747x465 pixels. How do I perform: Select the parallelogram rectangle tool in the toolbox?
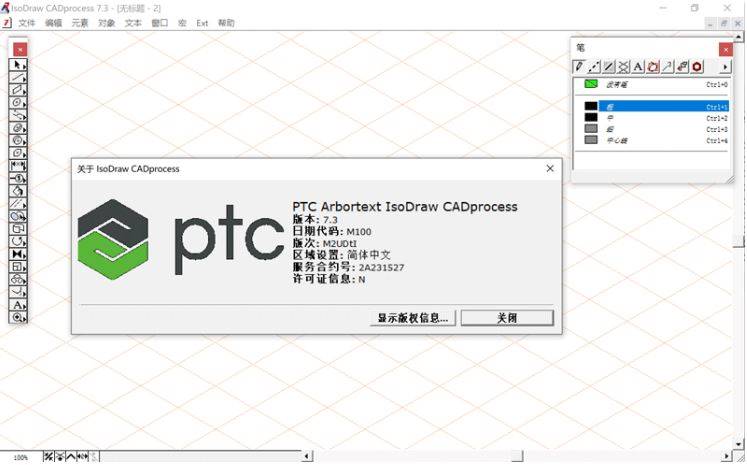(18, 90)
